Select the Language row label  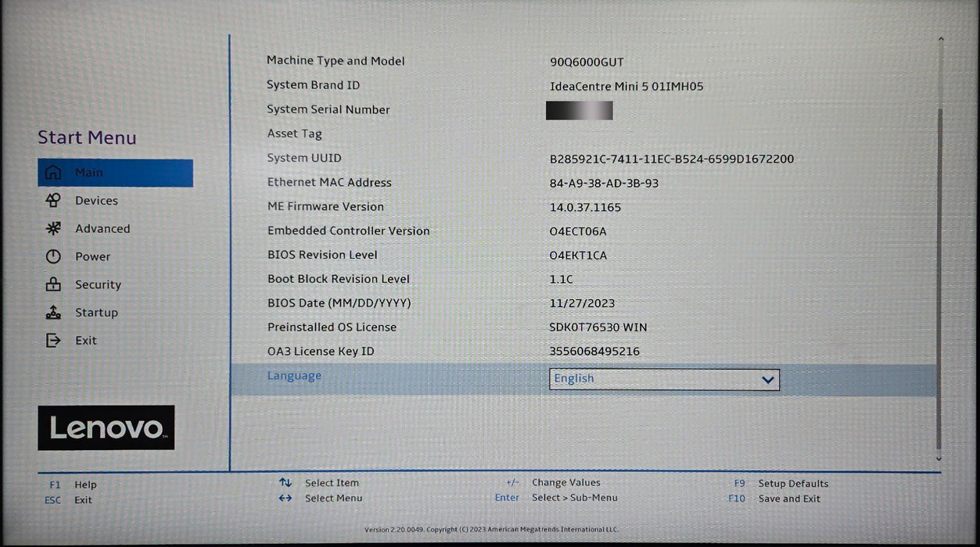[x=294, y=376]
